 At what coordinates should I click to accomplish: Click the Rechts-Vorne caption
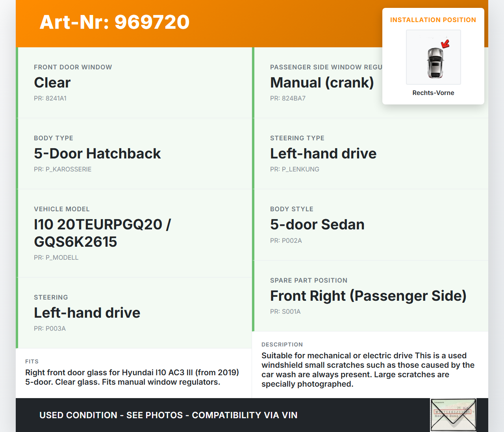pos(433,93)
